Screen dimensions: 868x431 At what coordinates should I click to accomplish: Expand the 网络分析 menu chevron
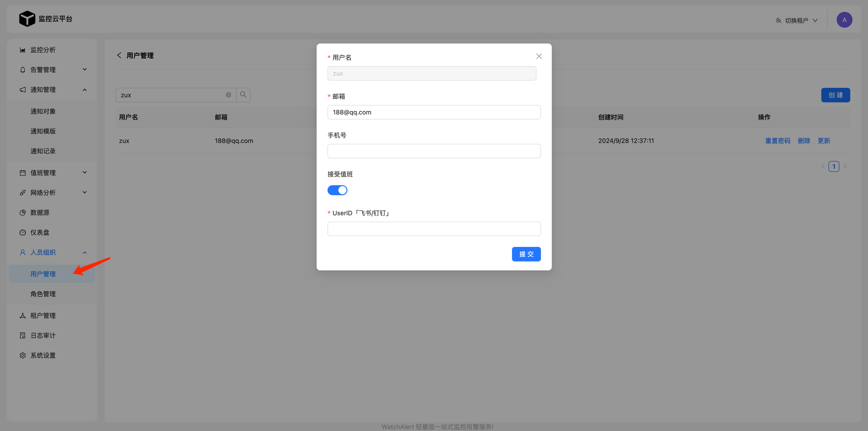click(85, 193)
